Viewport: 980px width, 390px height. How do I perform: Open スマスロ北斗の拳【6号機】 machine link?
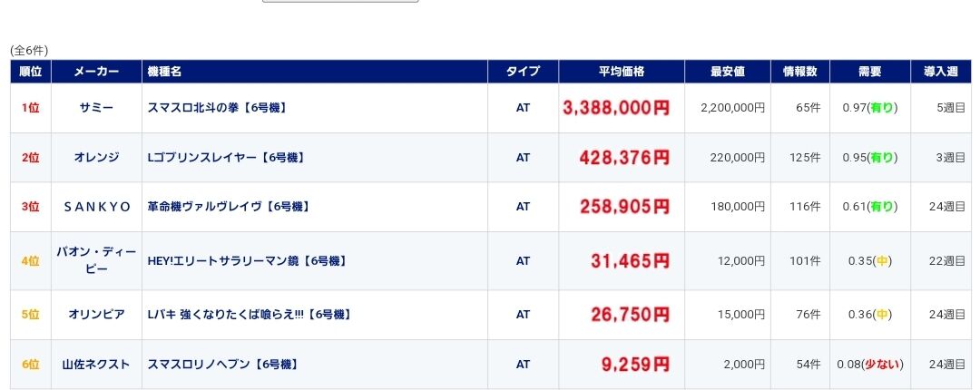217,108
